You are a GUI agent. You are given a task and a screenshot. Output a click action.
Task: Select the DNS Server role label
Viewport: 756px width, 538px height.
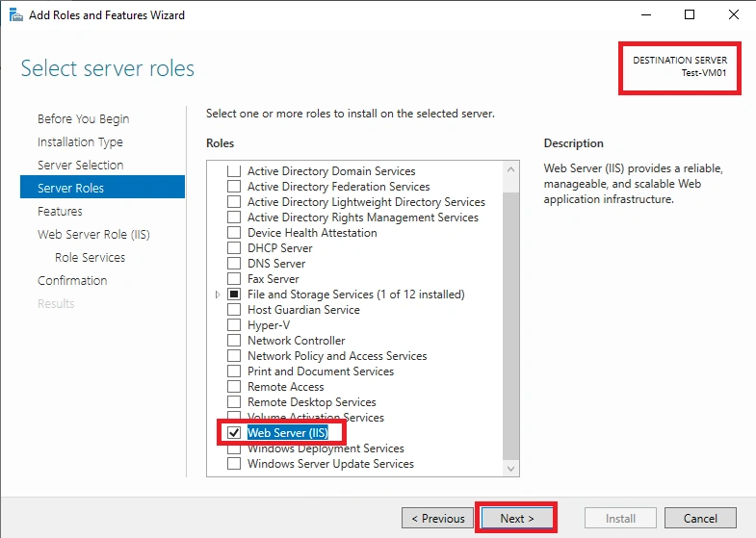pyautogui.click(x=276, y=264)
